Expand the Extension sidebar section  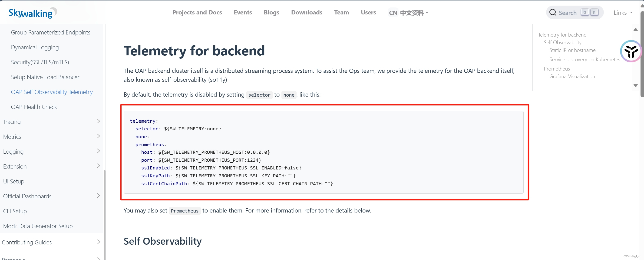98,166
